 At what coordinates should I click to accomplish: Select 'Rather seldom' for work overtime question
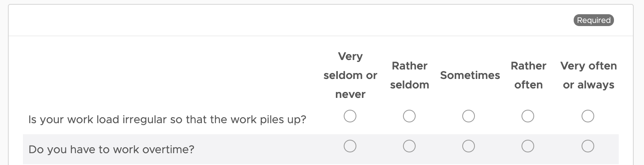tap(409, 146)
